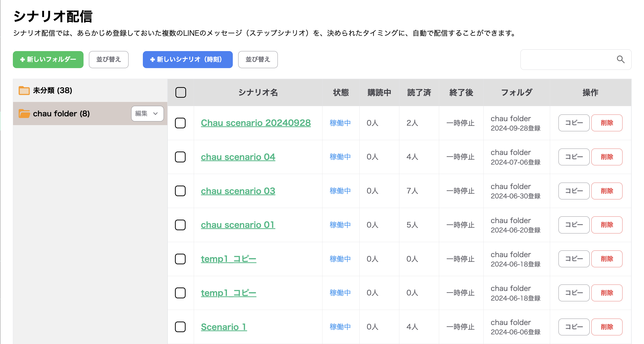644x344 pixels.
Task: Open the 未分類 folder icon
Action: click(x=24, y=90)
